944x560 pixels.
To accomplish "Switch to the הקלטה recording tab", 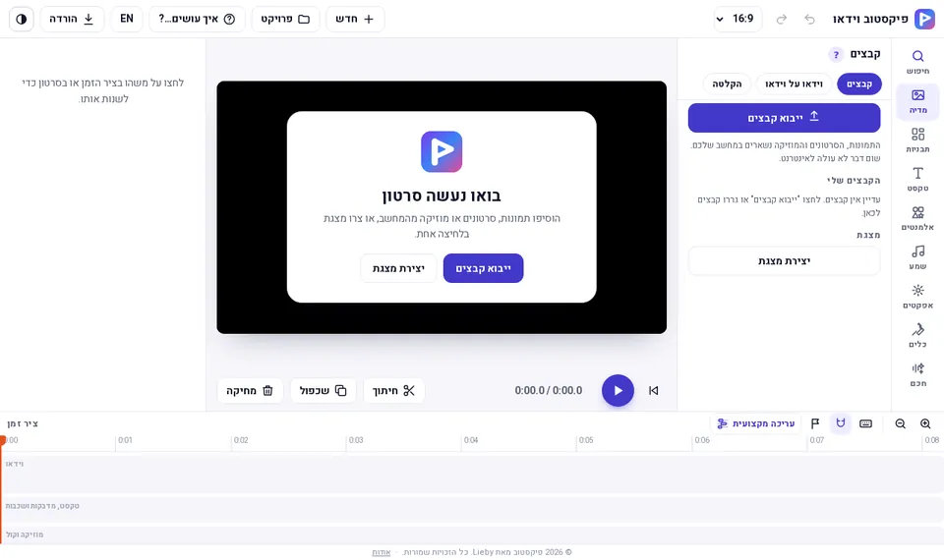I will click(727, 84).
